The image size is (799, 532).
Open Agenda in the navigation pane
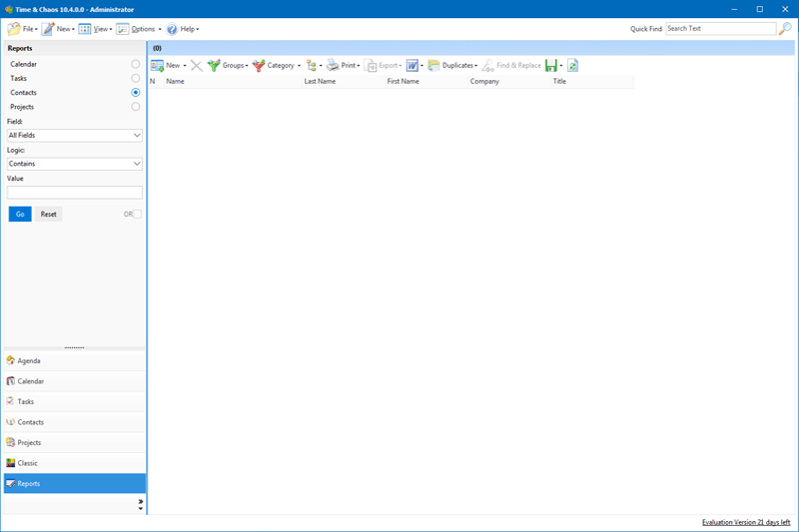[74, 360]
